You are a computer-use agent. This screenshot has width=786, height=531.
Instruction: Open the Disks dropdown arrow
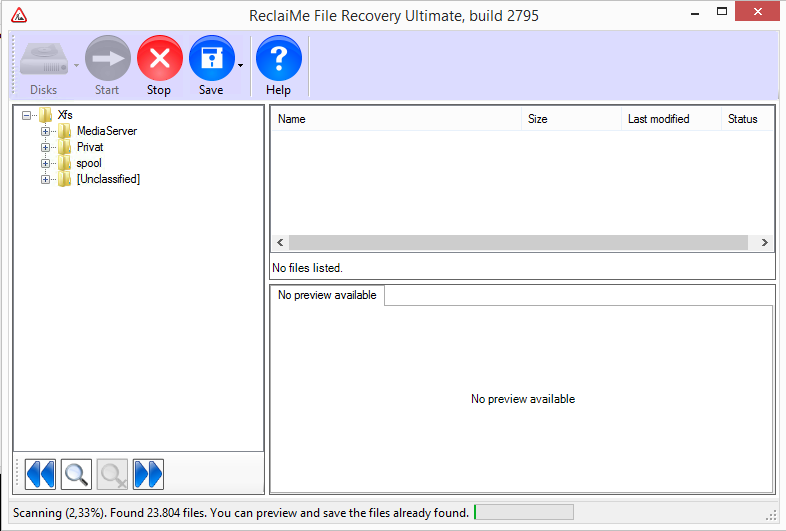tap(76, 65)
